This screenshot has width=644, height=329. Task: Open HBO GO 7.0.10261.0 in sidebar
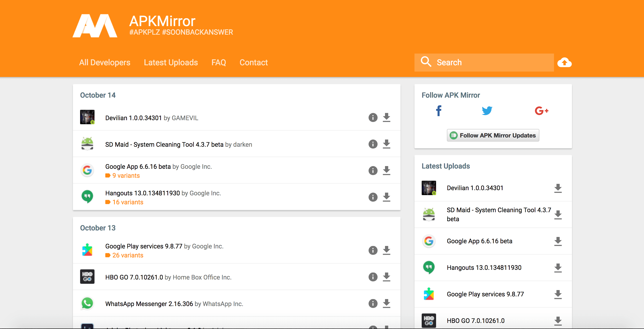[x=475, y=321]
